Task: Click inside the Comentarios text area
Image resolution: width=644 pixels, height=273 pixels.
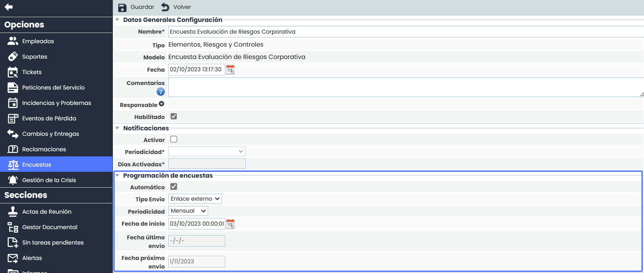Action: 404,87
